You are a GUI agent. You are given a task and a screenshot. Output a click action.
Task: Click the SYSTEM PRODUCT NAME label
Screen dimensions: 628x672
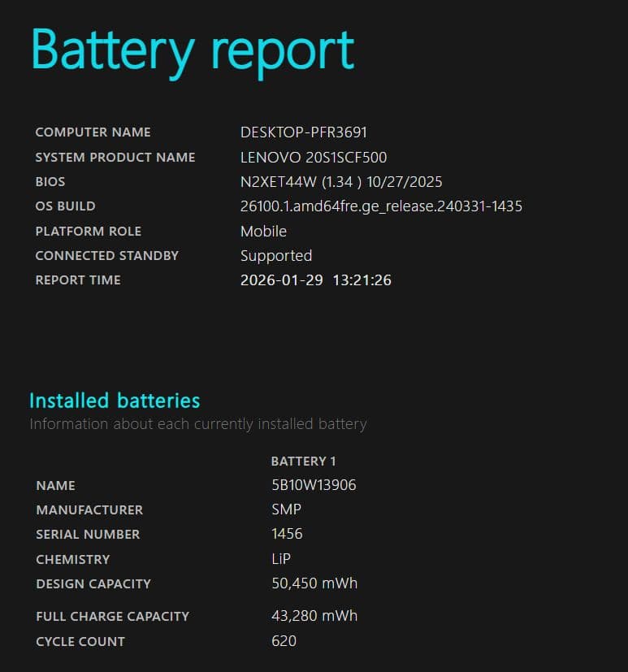click(115, 158)
